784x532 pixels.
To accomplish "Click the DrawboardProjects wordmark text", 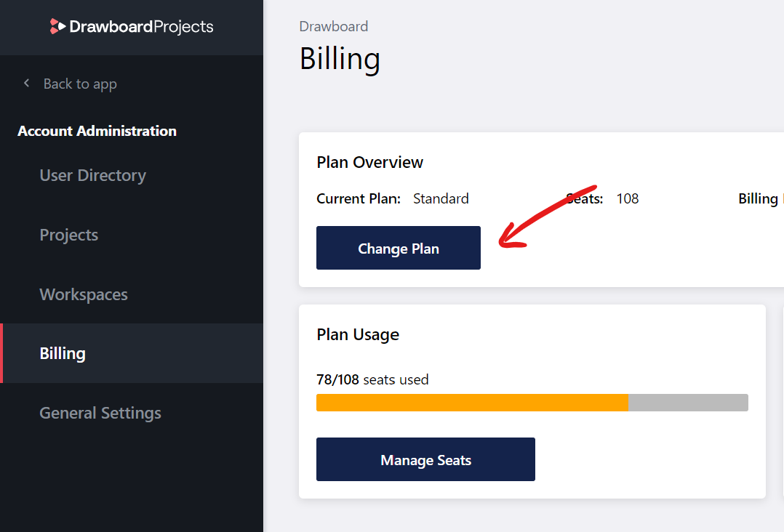I will 142,26.
